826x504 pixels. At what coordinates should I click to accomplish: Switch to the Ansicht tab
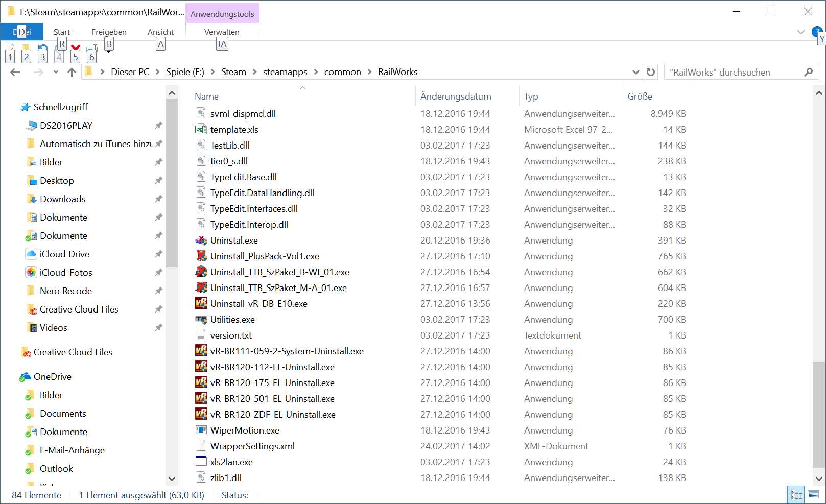point(160,32)
